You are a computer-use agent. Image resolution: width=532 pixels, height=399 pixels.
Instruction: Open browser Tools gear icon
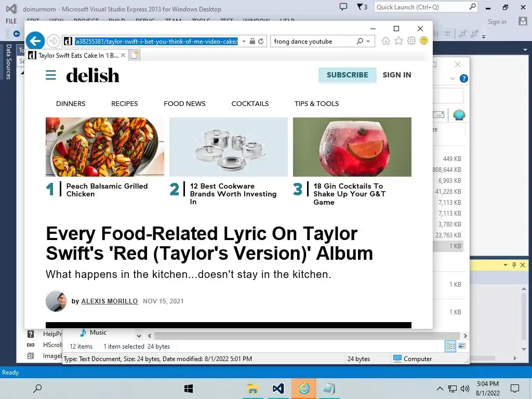point(411,41)
